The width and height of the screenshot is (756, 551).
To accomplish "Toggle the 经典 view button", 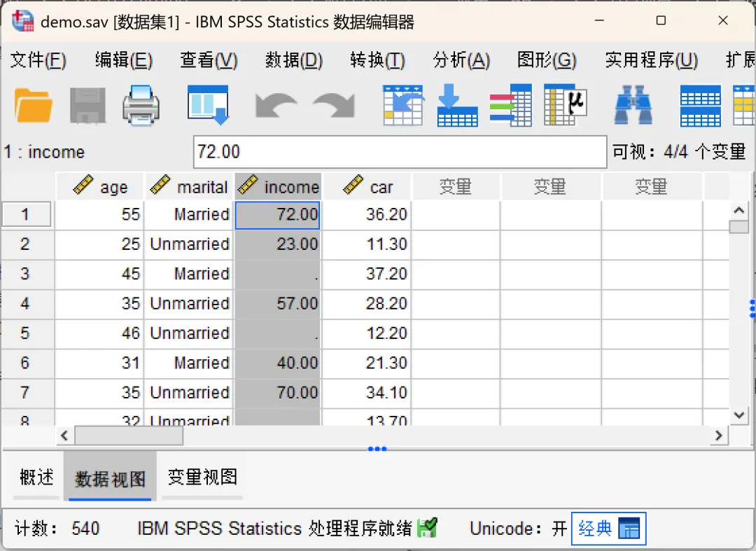I will 608,529.
